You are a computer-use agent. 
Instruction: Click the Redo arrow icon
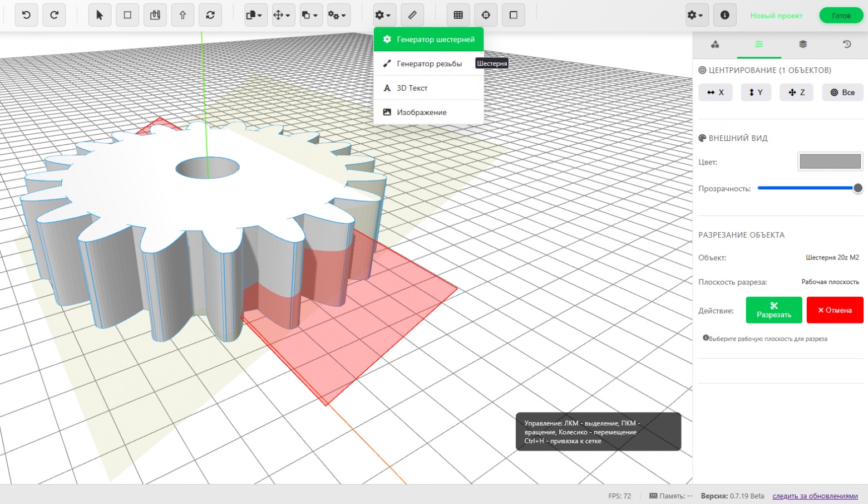click(54, 15)
